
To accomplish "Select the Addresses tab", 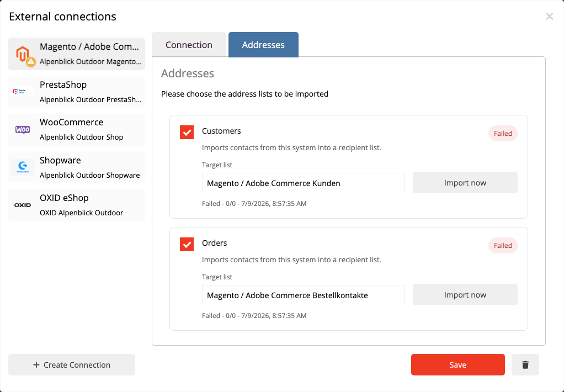I will click(x=263, y=45).
